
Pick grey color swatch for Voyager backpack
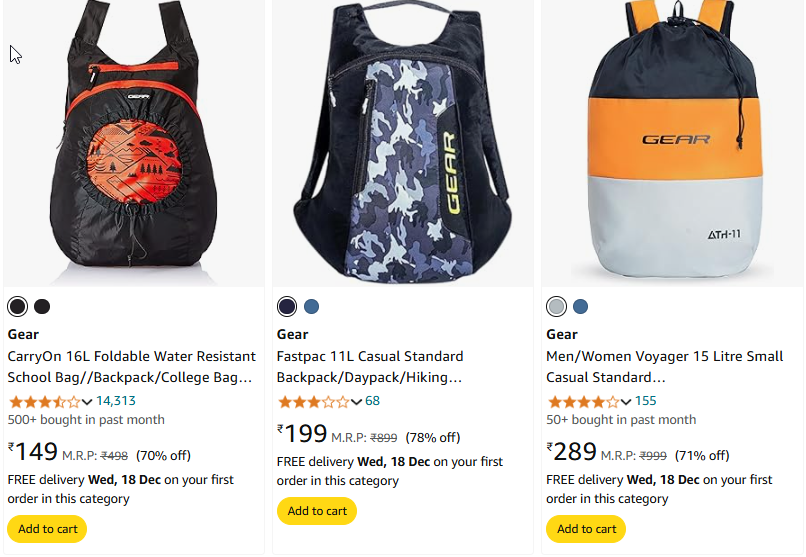coord(556,307)
